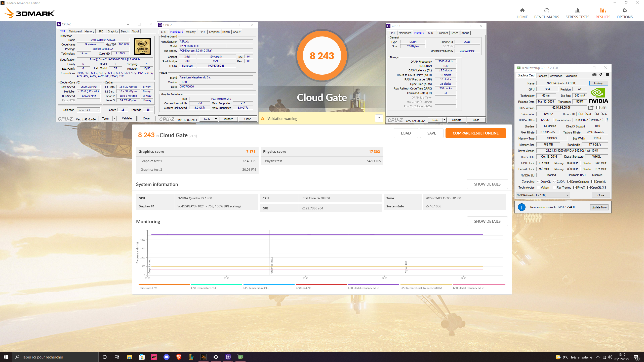Click Update Now in GPU-Z notice
This screenshot has height=362, width=644.
(599, 207)
